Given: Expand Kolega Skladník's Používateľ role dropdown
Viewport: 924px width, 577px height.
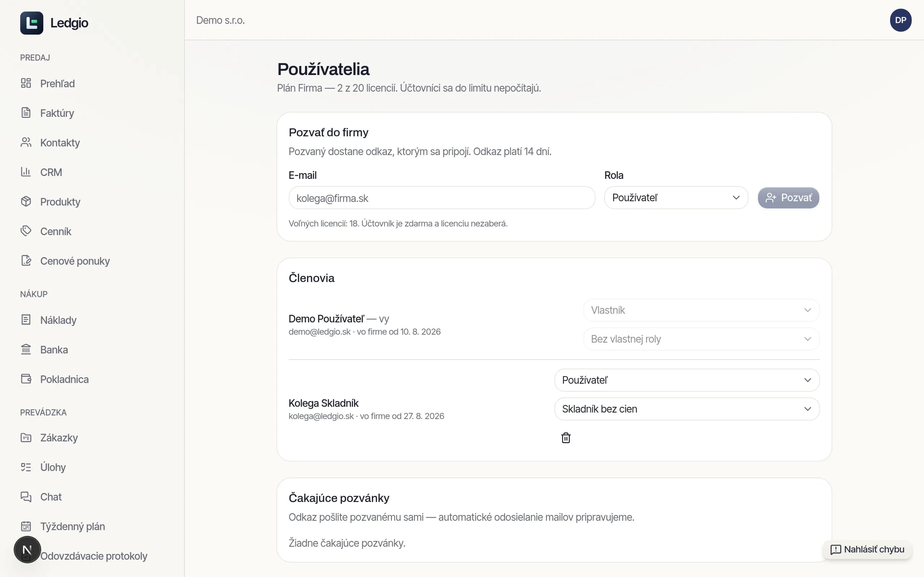Looking at the screenshot, I should [687, 380].
